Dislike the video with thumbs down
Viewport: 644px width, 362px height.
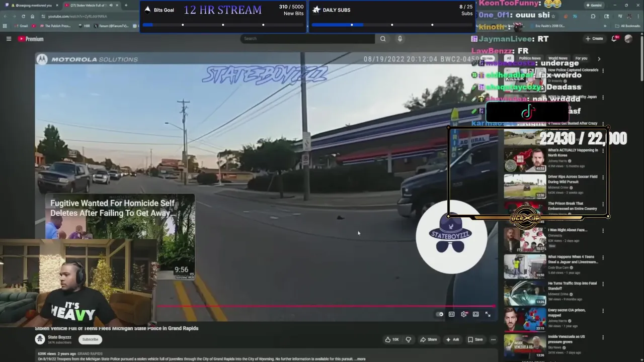point(408,339)
